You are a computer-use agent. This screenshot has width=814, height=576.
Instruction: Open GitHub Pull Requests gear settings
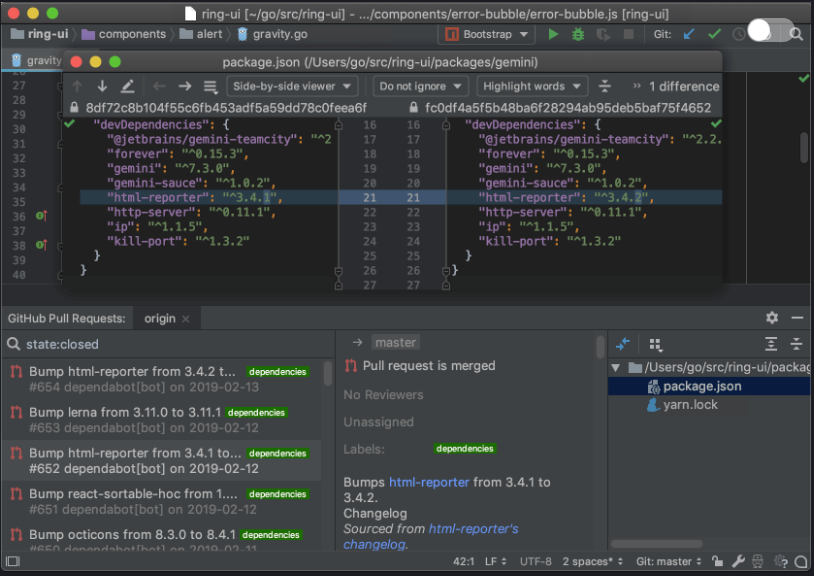[x=772, y=318]
